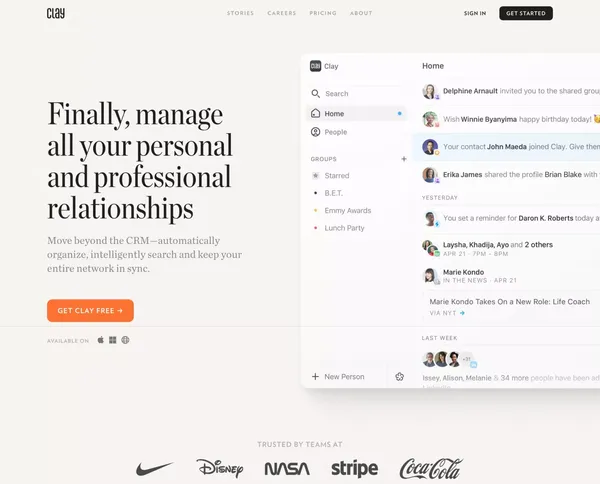Open 'Wish Winnie Byanyima happy birthday' item
The image size is (600, 484).
pyautogui.click(x=509, y=119)
